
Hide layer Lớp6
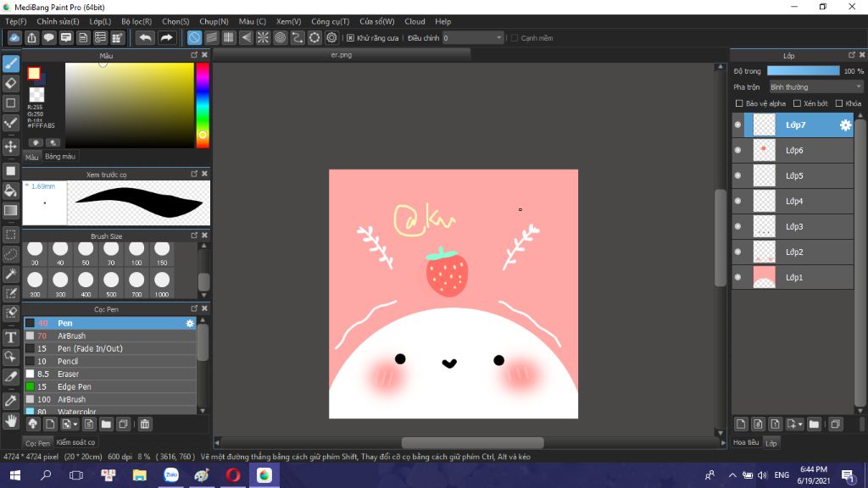(738, 151)
